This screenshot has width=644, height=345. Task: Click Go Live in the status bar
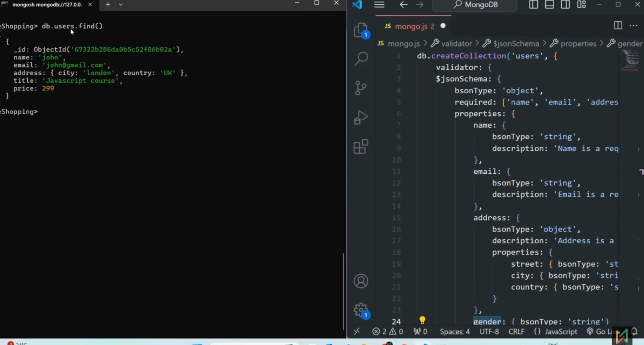602,332
